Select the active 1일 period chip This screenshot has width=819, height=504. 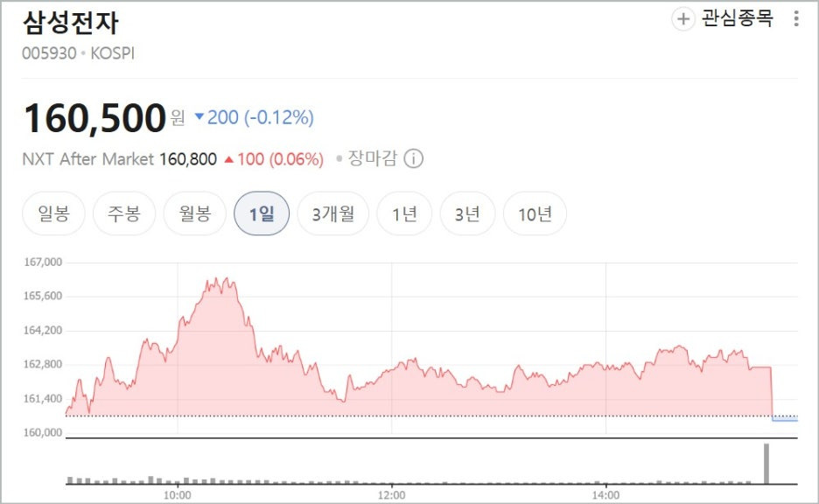click(260, 213)
